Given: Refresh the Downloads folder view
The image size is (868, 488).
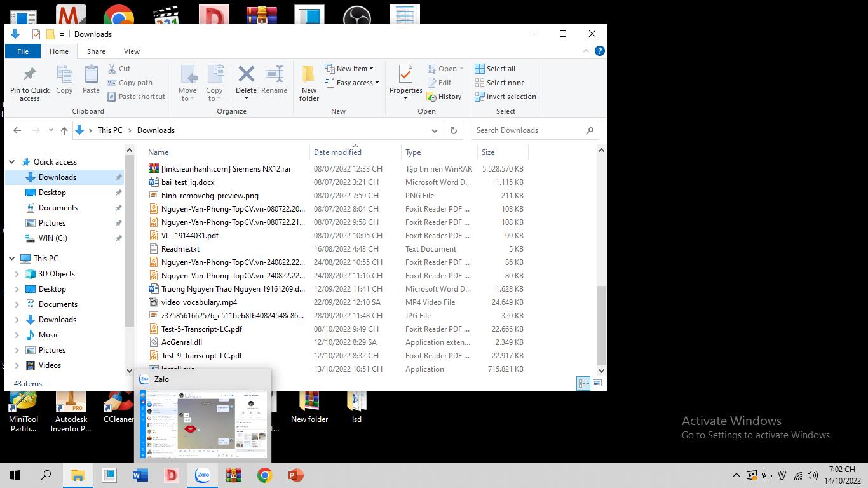Looking at the screenshot, I should (453, 130).
